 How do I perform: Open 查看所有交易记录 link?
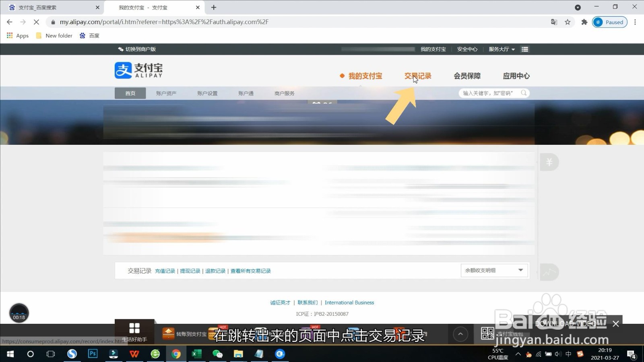pyautogui.click(x=250, y=271)
